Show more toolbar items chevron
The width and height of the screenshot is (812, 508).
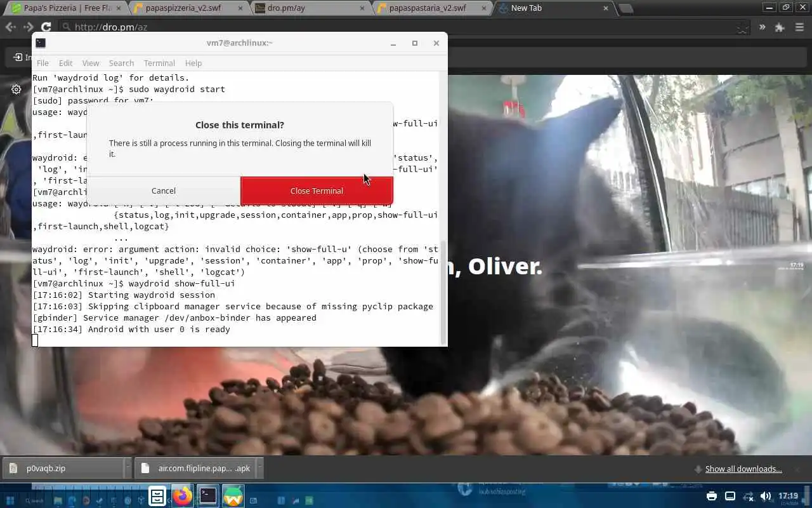[762, 27]
